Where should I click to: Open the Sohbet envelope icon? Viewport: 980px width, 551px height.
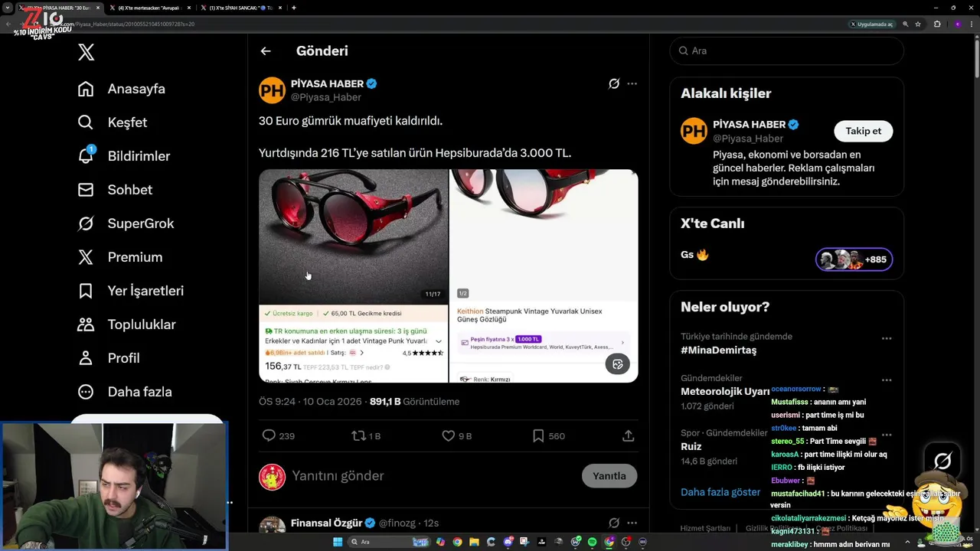point(86,190)
